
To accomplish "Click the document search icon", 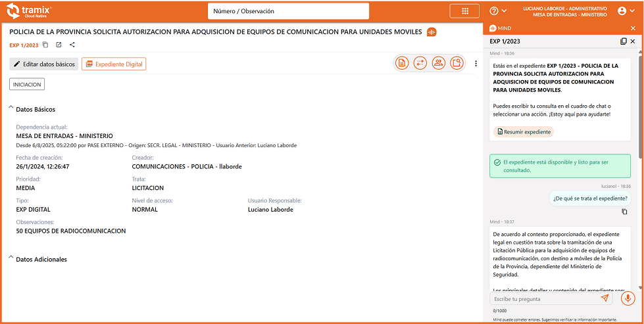I will (x=457, y=63).
